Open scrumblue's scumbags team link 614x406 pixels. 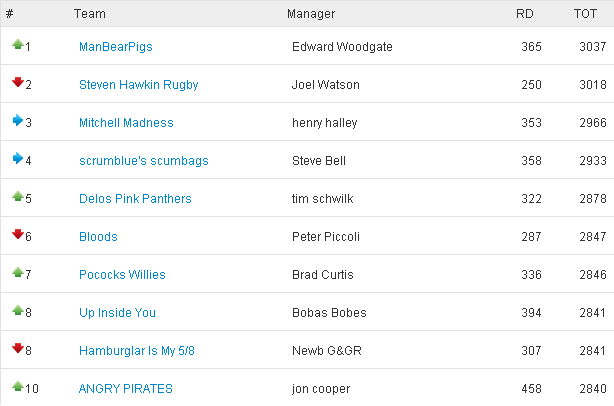click(x=144, y=161)
